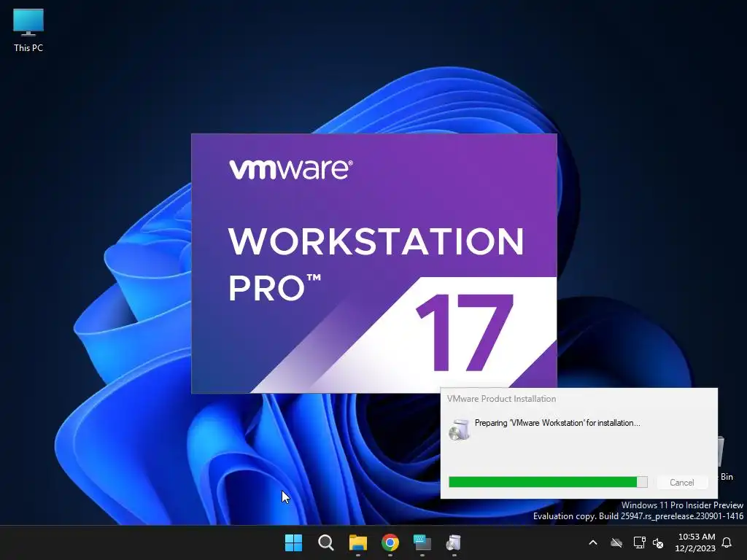Open the Windows Start menu
The image size is (747, 560).
pyautogui.click(x=293, y=542)
